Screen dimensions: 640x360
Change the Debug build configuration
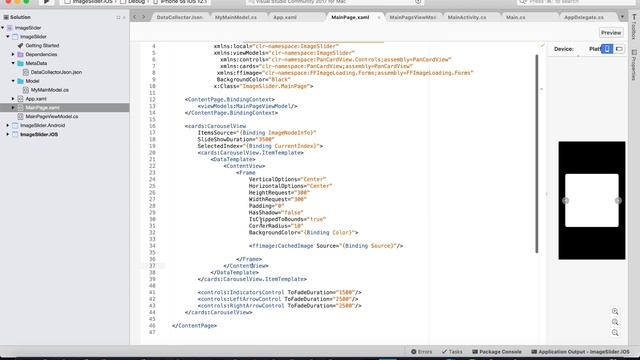pos(133,2)
